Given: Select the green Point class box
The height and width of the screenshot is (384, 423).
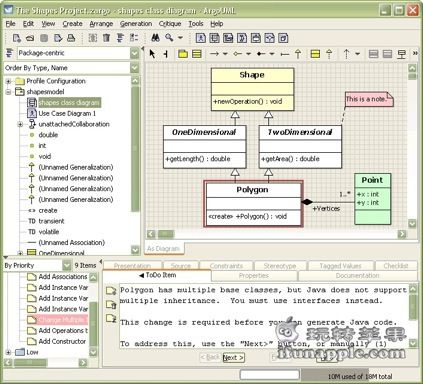Looking at the screenshot, I should coord(372,199).
